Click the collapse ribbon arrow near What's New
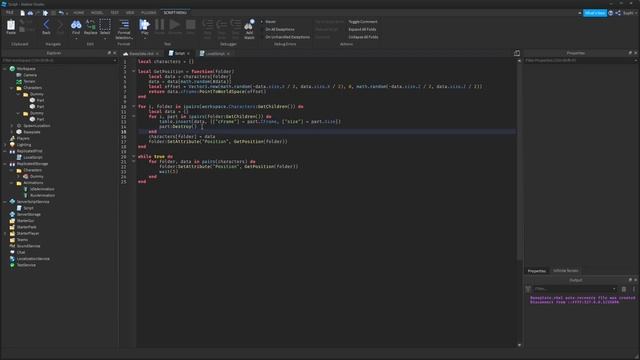The height and width of the screenshot is (360, 640). click(580, 13)
